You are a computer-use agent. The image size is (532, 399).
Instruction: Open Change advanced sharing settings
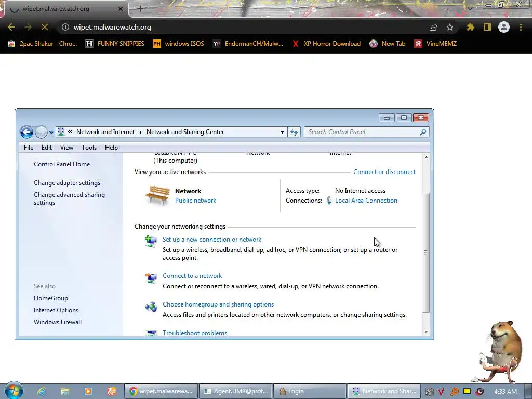point(69,198)
